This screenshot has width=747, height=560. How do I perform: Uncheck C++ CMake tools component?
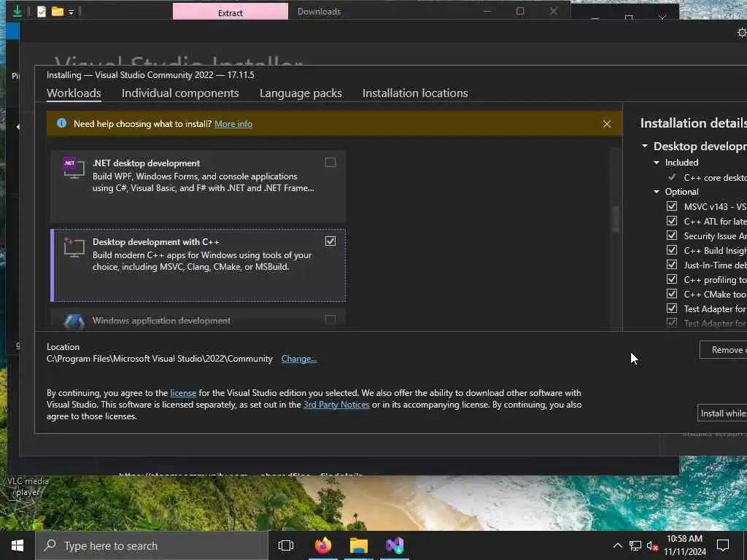(672, 294)
